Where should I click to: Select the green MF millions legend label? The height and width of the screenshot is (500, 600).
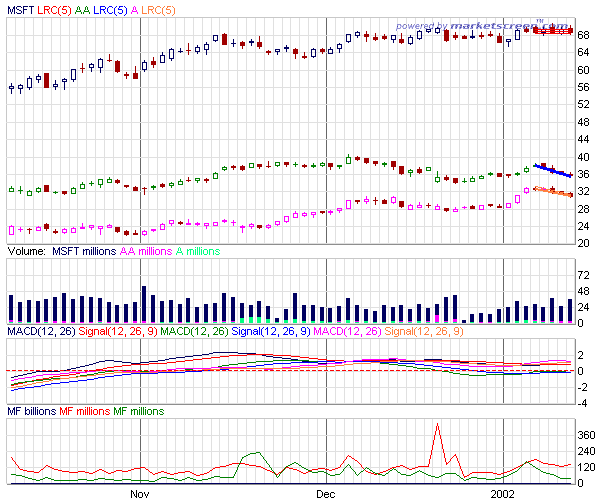[x=139, y=412]
